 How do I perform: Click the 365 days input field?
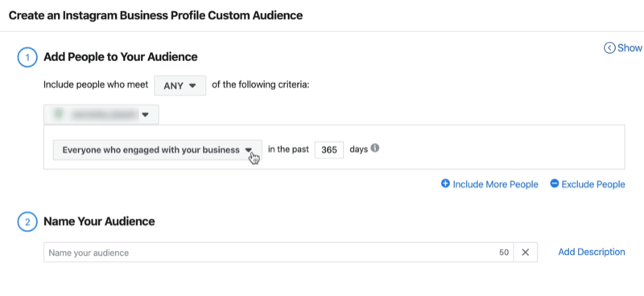coord(329,150)
